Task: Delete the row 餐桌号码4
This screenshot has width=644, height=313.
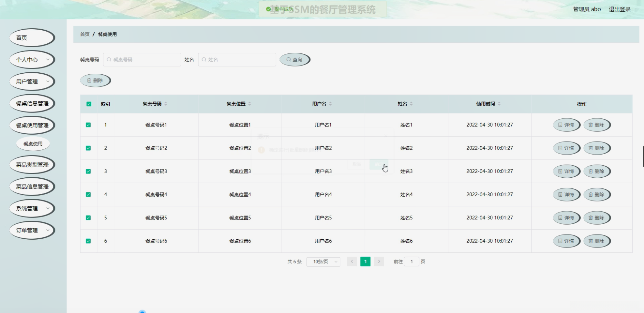Action: tap(597, 195)
